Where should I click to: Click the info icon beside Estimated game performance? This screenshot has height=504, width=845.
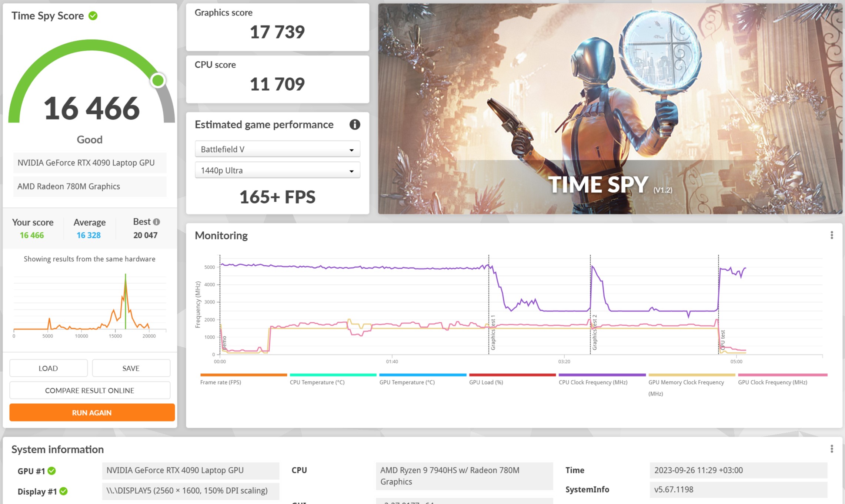pos(354,125)
